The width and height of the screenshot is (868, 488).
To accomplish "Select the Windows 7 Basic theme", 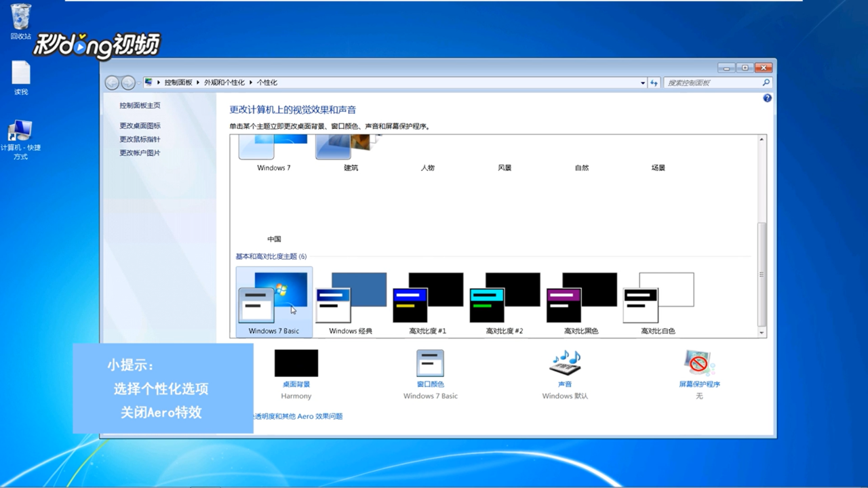I will click(x=274, y=302).
